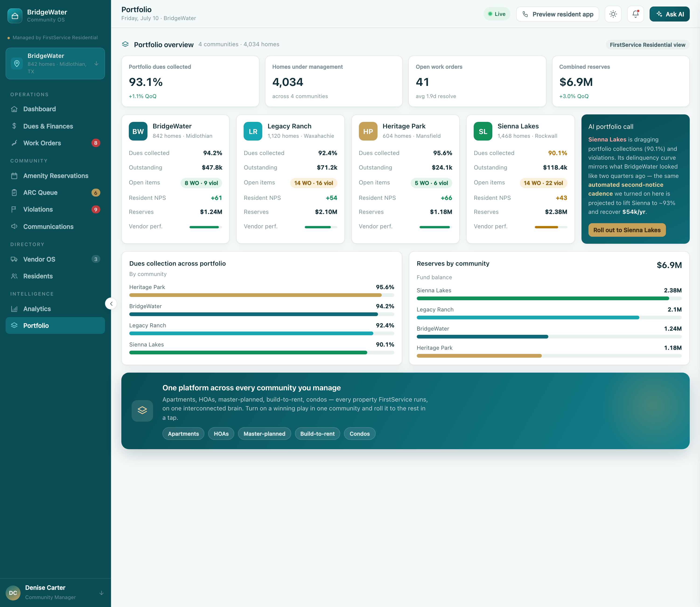Click Preview resident app button
This screenshot has width=700, height=607.
tap(557, 14)
